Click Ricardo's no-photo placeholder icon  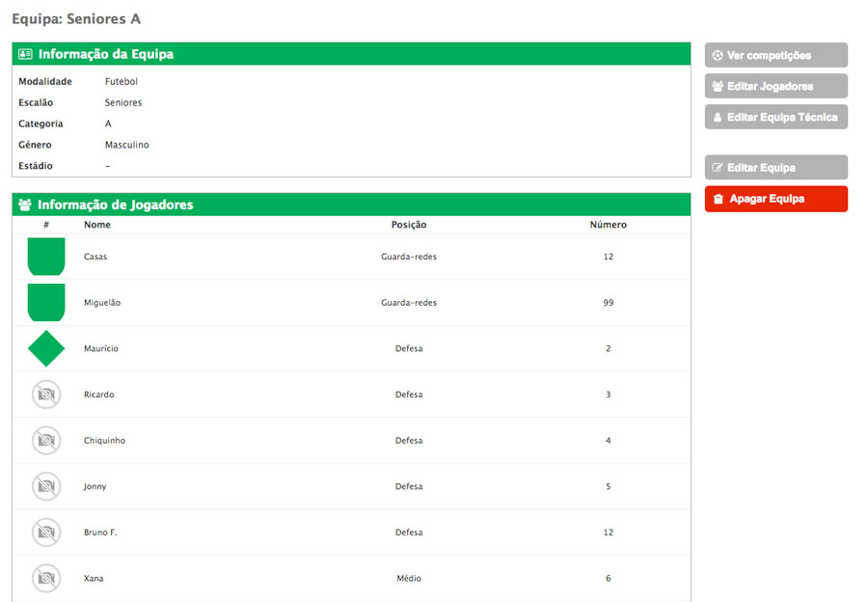(46, 395)
